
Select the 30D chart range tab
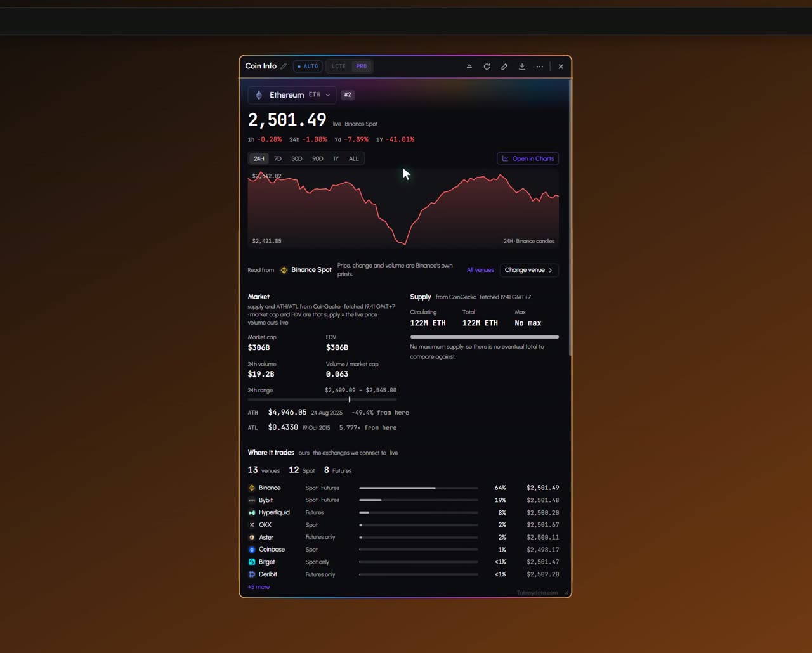tap(297, 159)
